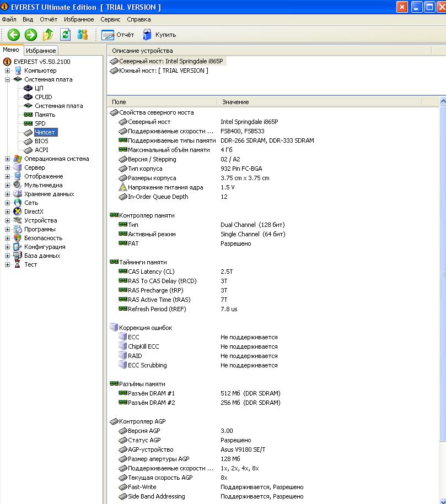Image resolution: width=446 pixels, height=504 pixels.
Task: Collapse the Системная плата tree node
Action: [x=7, y=79]
